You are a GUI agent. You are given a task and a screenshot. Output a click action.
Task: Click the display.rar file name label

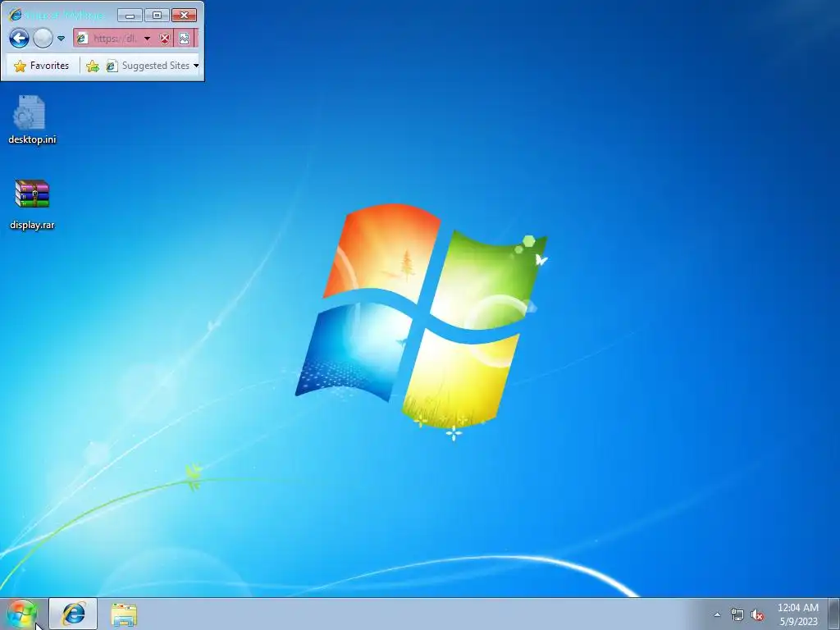coord(32,225)
